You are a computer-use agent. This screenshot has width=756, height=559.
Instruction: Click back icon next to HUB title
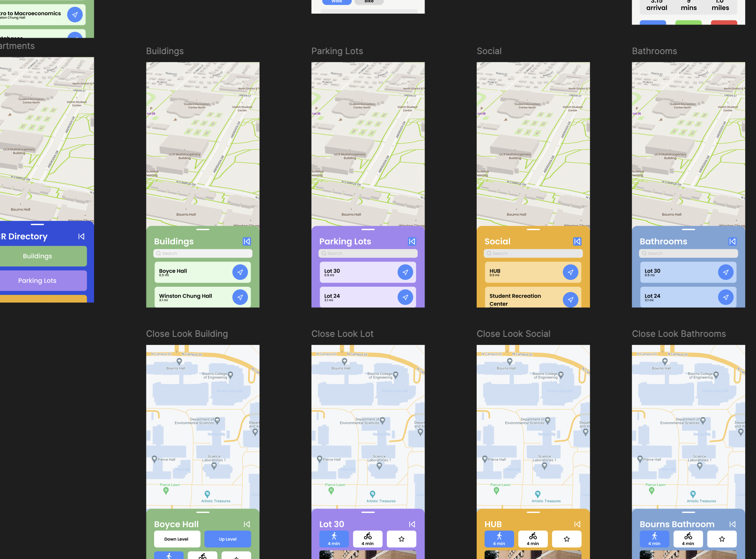(577, 524)
